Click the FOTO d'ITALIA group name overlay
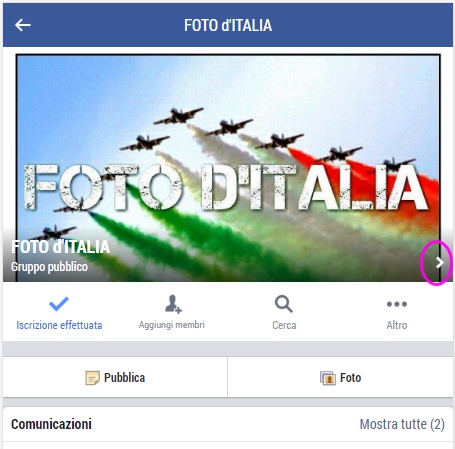This screenshot has height=449, width=455. 60,247
